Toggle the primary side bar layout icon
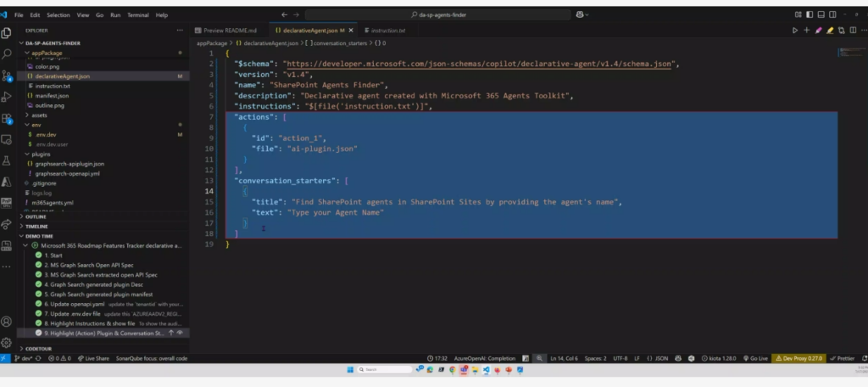868x387 pixels. coord(810,15)
